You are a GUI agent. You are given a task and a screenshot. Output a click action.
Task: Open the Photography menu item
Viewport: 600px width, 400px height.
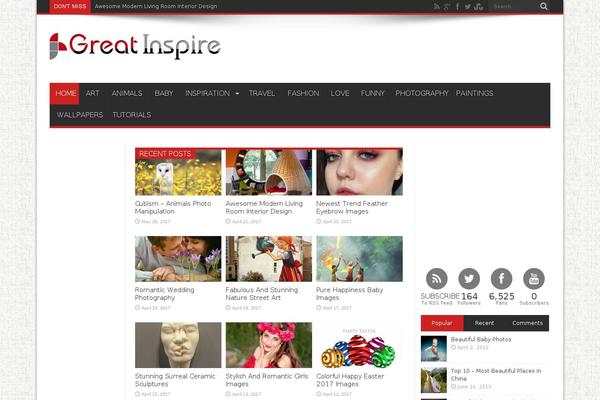tap(422, 93)
